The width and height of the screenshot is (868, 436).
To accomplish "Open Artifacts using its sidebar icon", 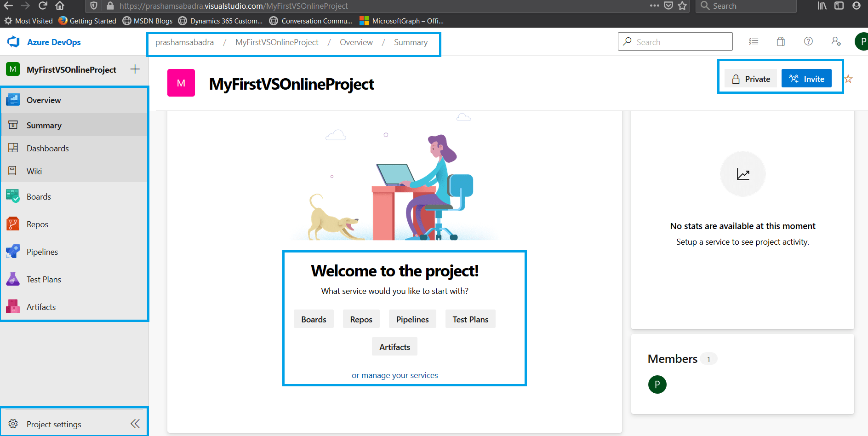I will coord(13,307).
